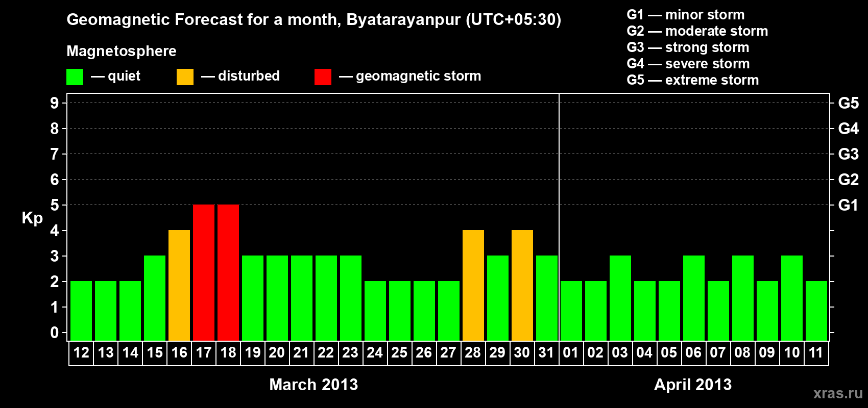Screen dimensions: 868x408
Task: Click the date label 08
Action: pos(742,353)
